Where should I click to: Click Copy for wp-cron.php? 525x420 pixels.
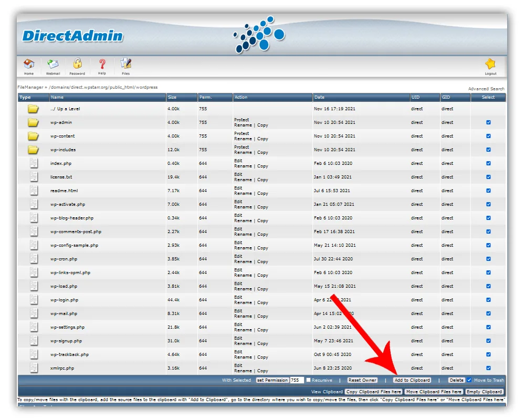point(262,261)
